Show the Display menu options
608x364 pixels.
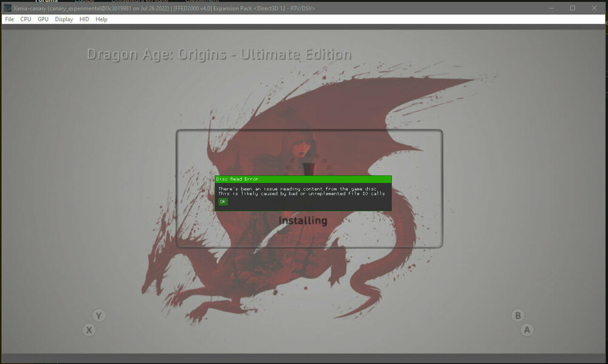(x=64, y=19)
